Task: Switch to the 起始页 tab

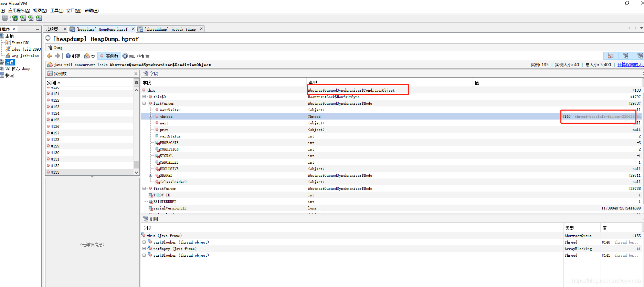Action: coord(52,29)
